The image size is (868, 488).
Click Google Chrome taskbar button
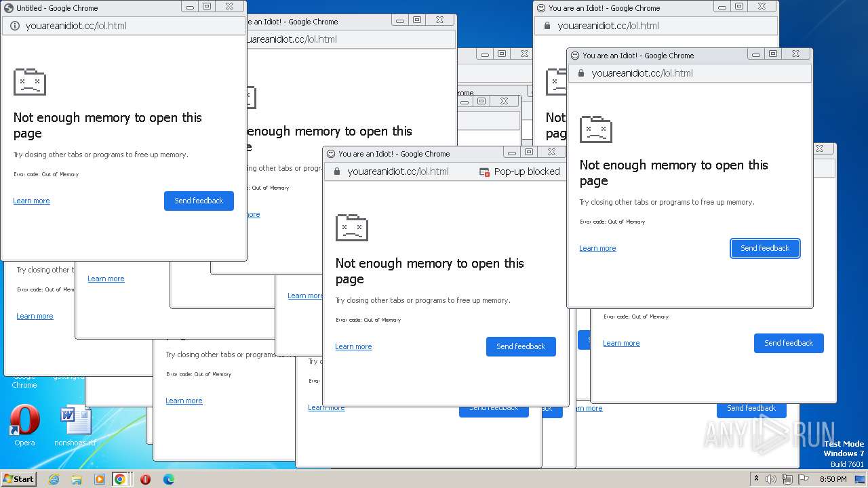click(x=120, y=479)
